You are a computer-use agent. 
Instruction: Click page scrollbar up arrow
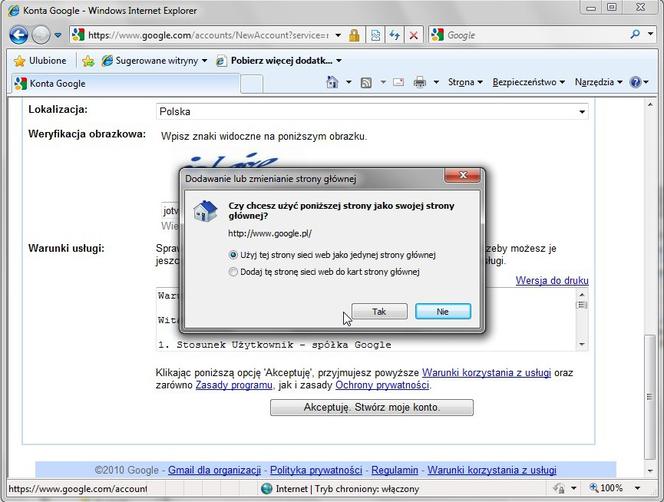[x=650, y=104]
